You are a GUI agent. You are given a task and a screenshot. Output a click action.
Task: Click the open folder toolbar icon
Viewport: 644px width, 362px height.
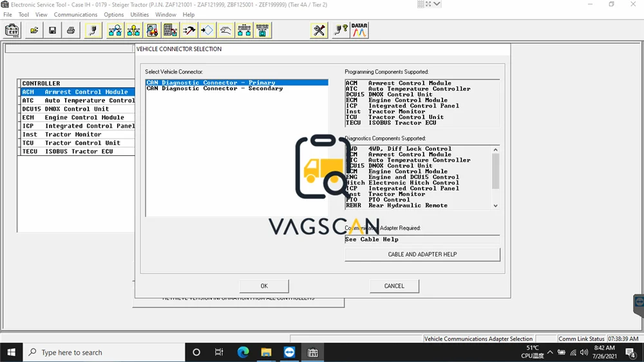click(x=34, y=30)
